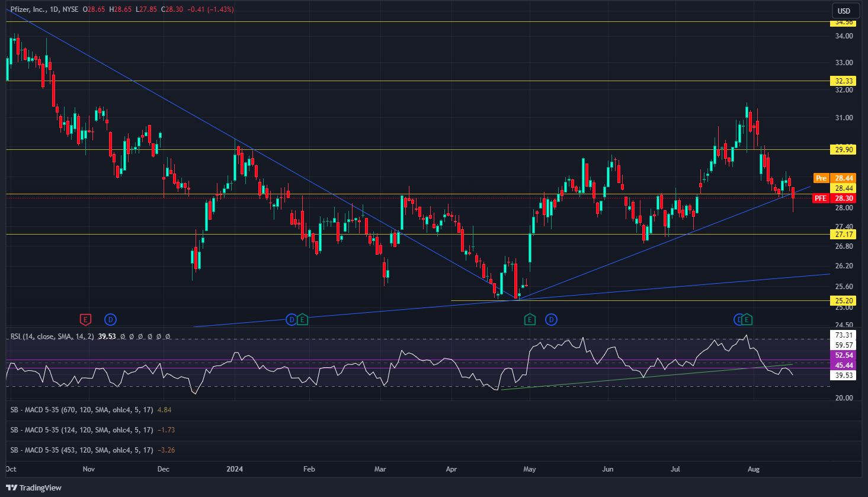Image resolution: width=868 pixels, height=497 pixels.
Task: Click the Jun label on time axis
Action: tap(608, 469)
